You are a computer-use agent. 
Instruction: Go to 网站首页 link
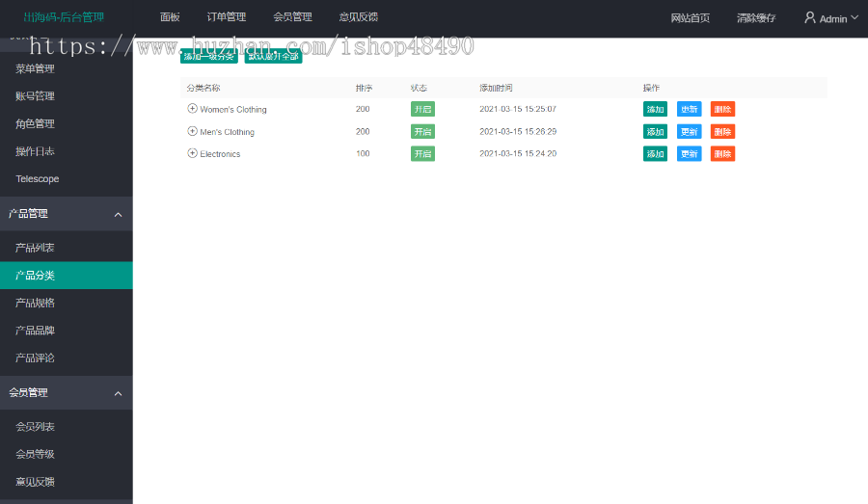690,18
